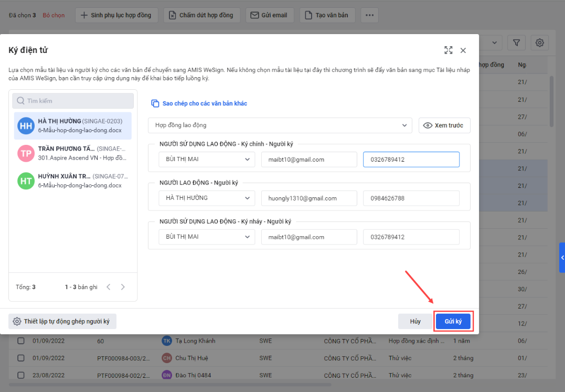Open Ký nháy signer BÙI THỊ MAI dropdown

207,237
